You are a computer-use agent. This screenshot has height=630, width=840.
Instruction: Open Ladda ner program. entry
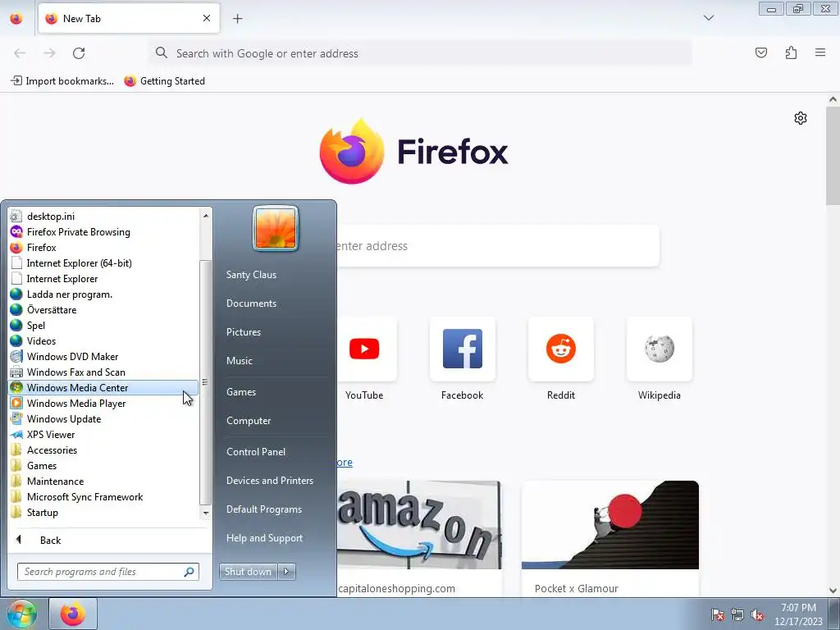click(x=103, y=294)
